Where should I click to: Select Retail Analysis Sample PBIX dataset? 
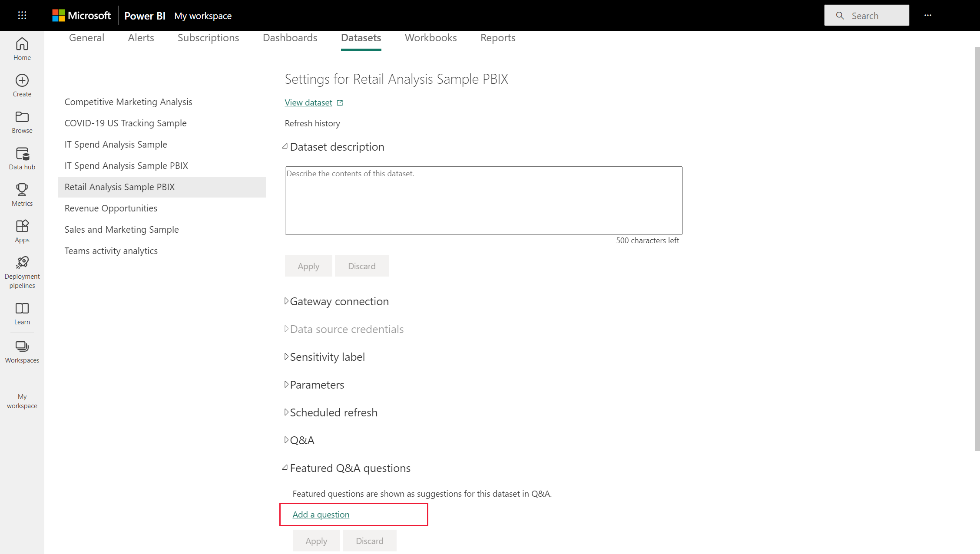[119, 186]
